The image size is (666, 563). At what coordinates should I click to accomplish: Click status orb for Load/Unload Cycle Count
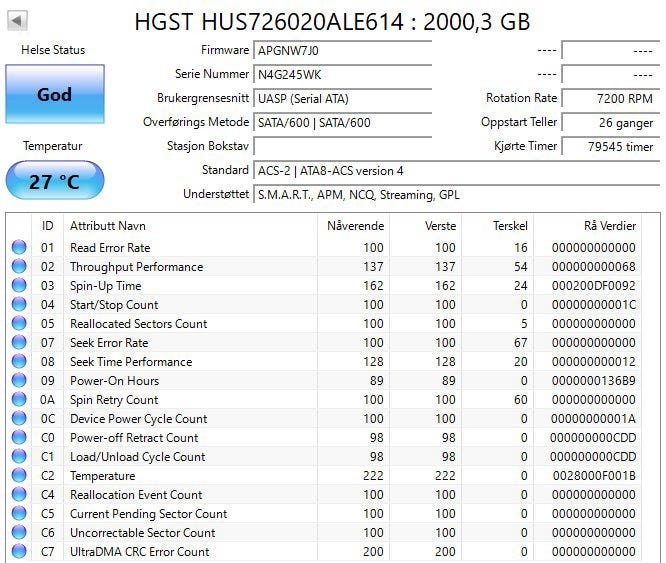[19, 456]
